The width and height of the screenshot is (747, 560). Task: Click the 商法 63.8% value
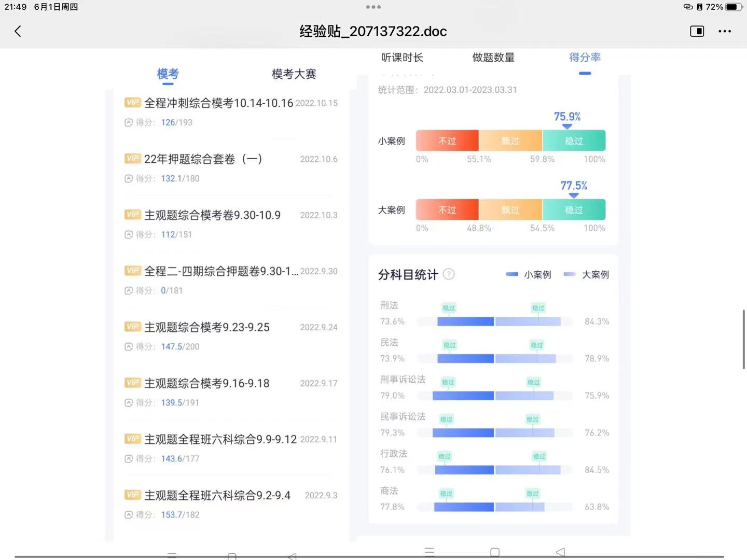coord(597,507)
